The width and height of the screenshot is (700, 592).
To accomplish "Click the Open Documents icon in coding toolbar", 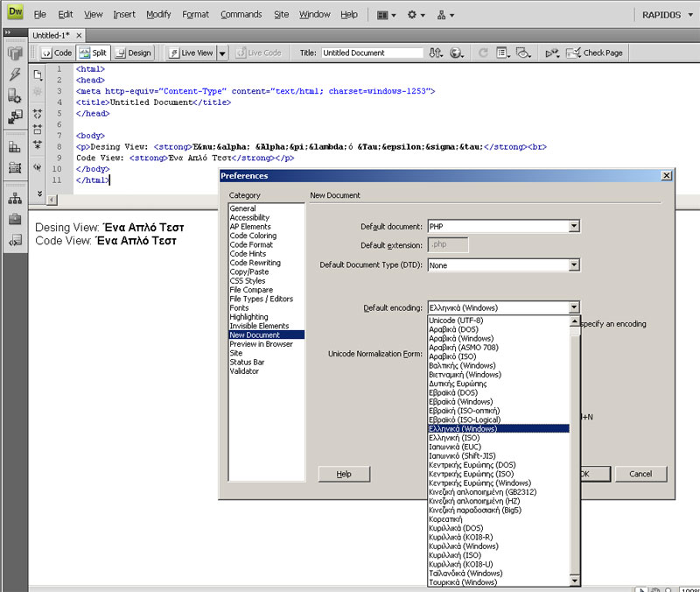I will pyautogui.click(x=38, y=74).
